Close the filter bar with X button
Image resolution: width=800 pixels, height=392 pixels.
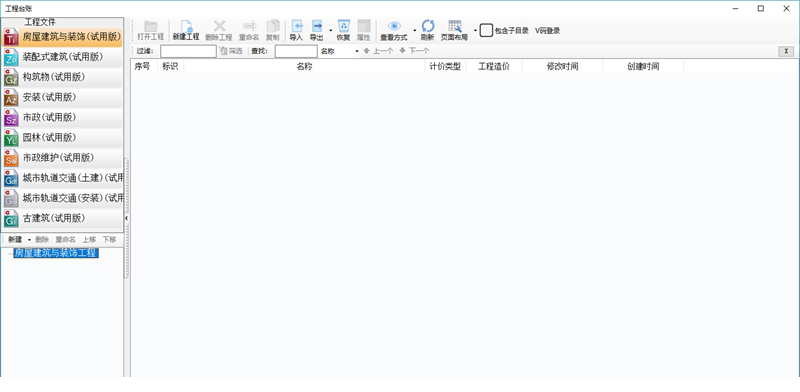click(786, 51)
